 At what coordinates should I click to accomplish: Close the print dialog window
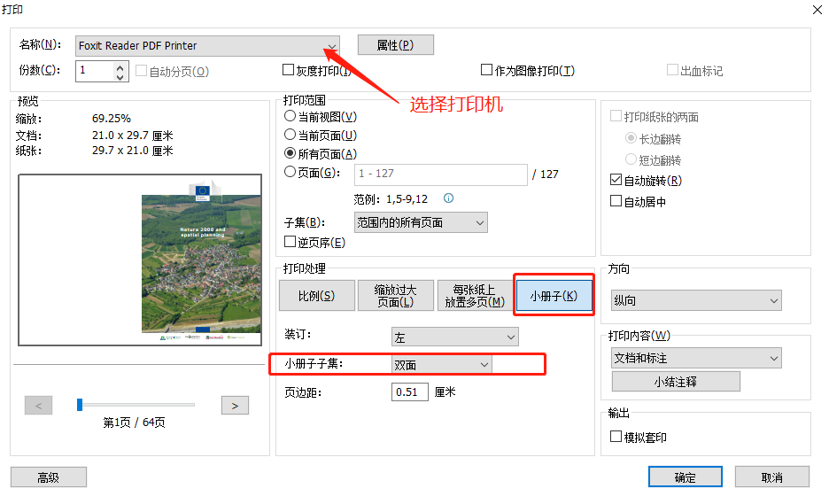tap(817, 10)
